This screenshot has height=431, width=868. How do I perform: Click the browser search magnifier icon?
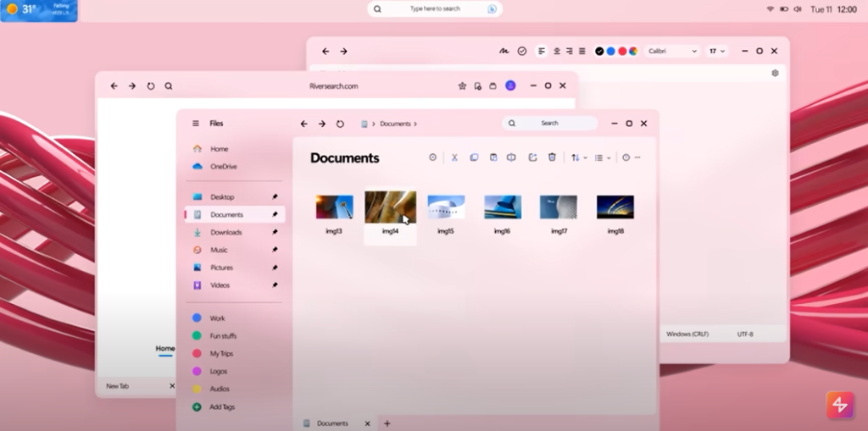(x=169, y=86)
